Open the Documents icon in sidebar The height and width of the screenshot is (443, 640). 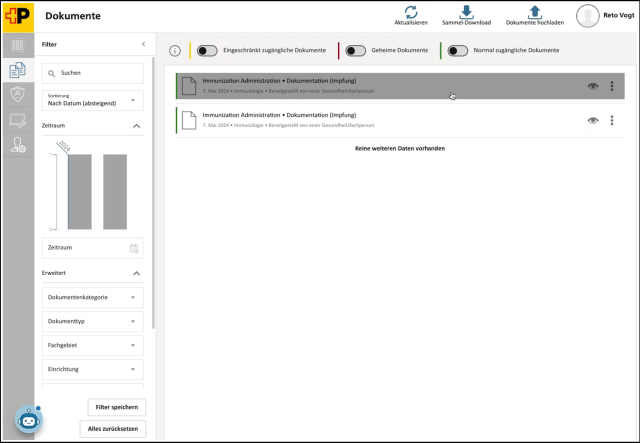tap(18, 70)
